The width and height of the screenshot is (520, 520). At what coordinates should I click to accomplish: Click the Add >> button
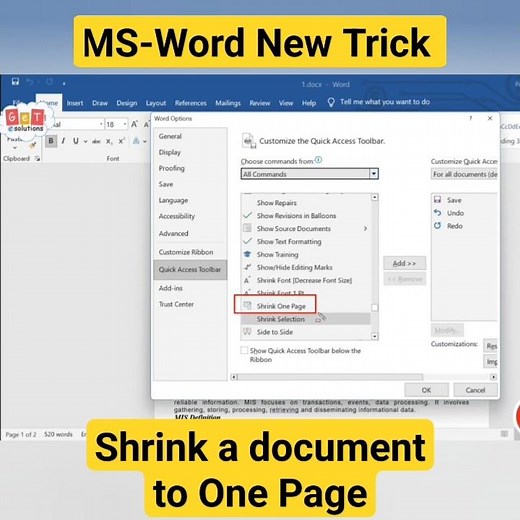pyautogui.click(x=404, y=263)
